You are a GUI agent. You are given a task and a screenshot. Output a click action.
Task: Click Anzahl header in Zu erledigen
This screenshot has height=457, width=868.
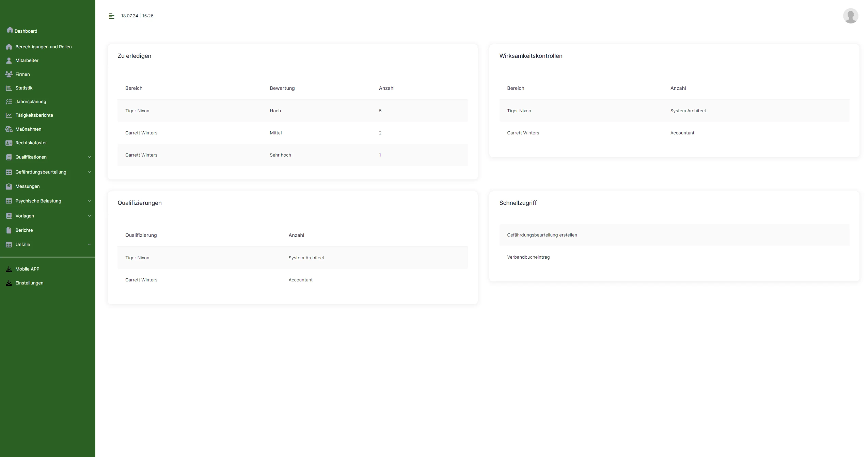(386, 88)
